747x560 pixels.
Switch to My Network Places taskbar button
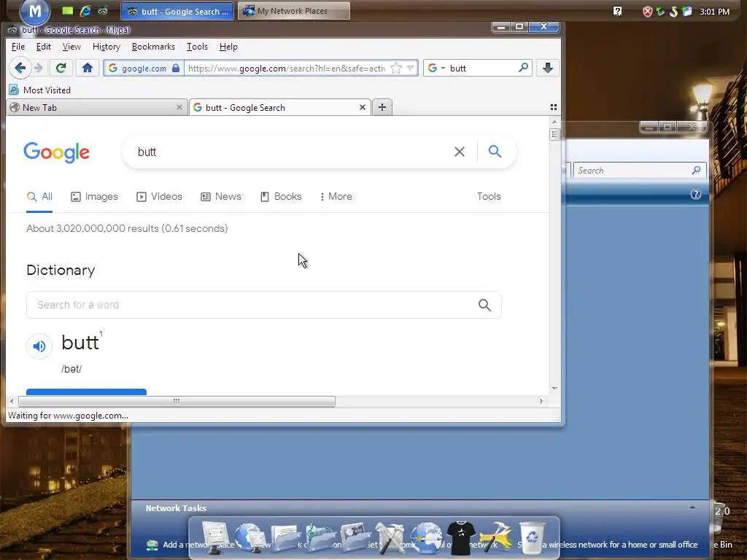pos(293,11)
